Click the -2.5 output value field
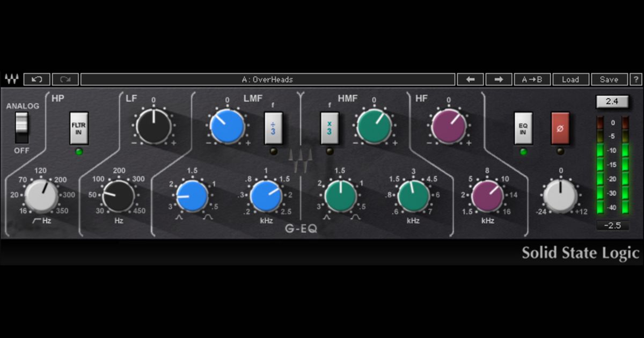 (x=612, y=225)
